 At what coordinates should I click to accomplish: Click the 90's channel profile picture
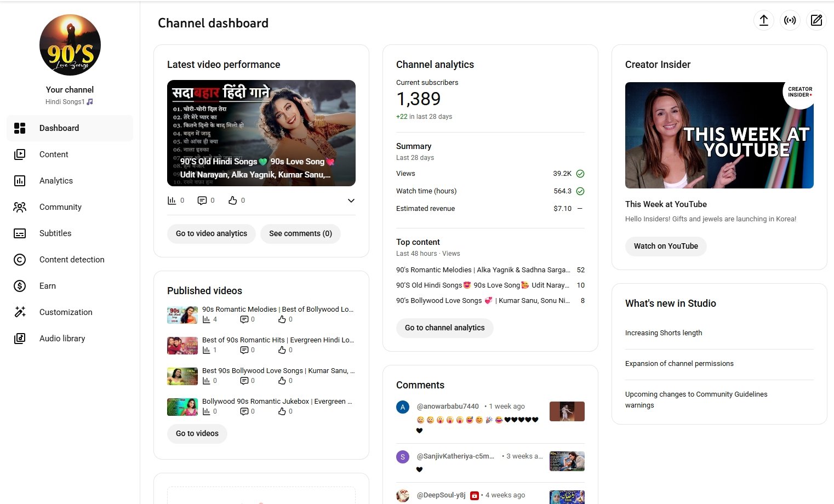click(70, 45)
